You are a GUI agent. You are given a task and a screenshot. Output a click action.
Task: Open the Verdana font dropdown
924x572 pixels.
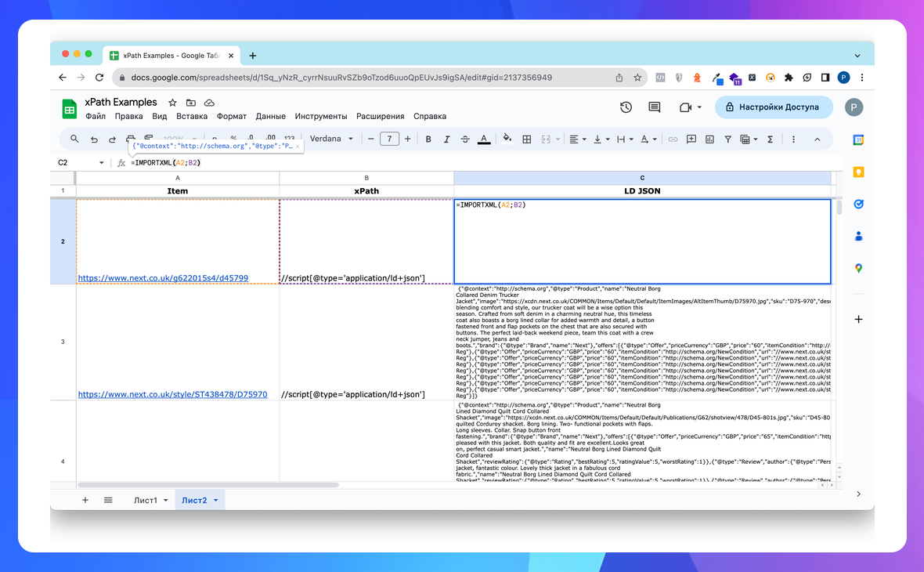(331, 139)
